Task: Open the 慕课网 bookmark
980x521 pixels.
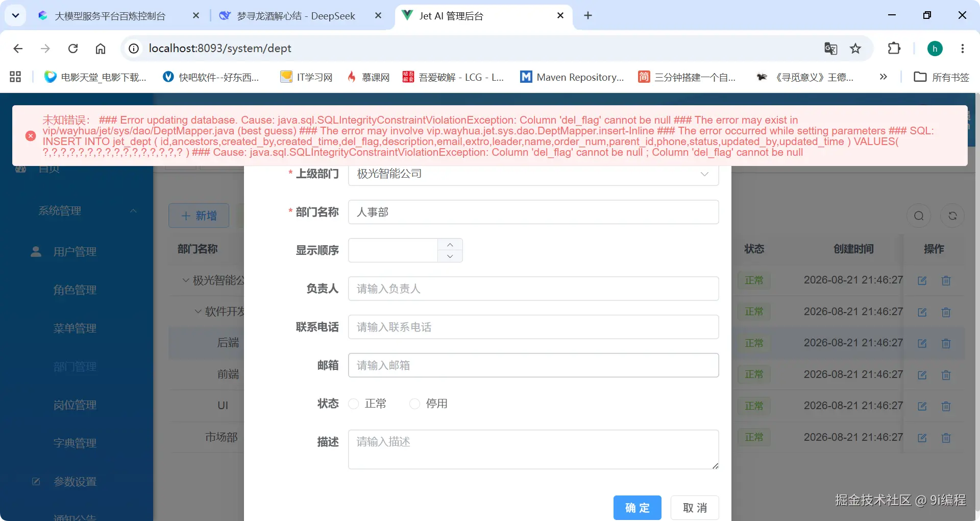Action: pos(369,77)
